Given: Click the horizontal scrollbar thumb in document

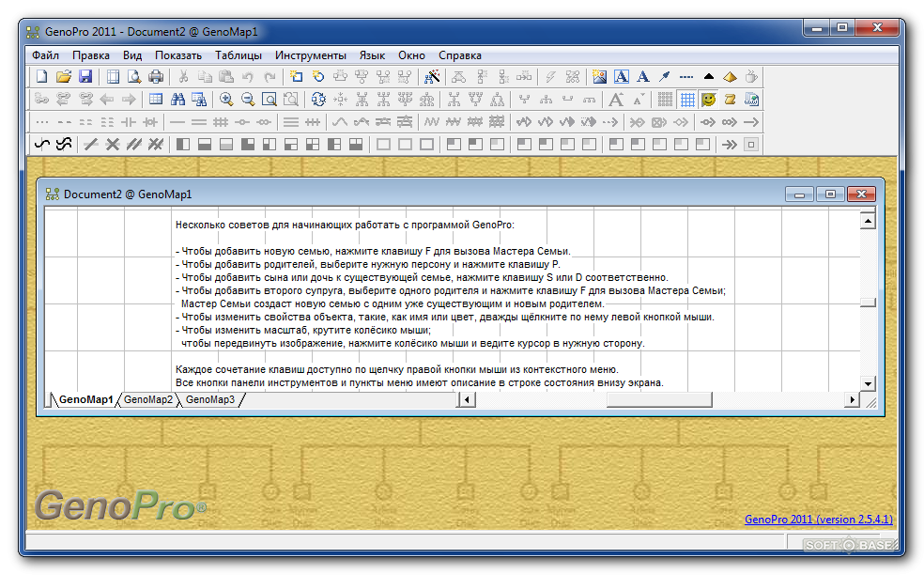Looking at the screenshot, I should (x=658, y=400).
